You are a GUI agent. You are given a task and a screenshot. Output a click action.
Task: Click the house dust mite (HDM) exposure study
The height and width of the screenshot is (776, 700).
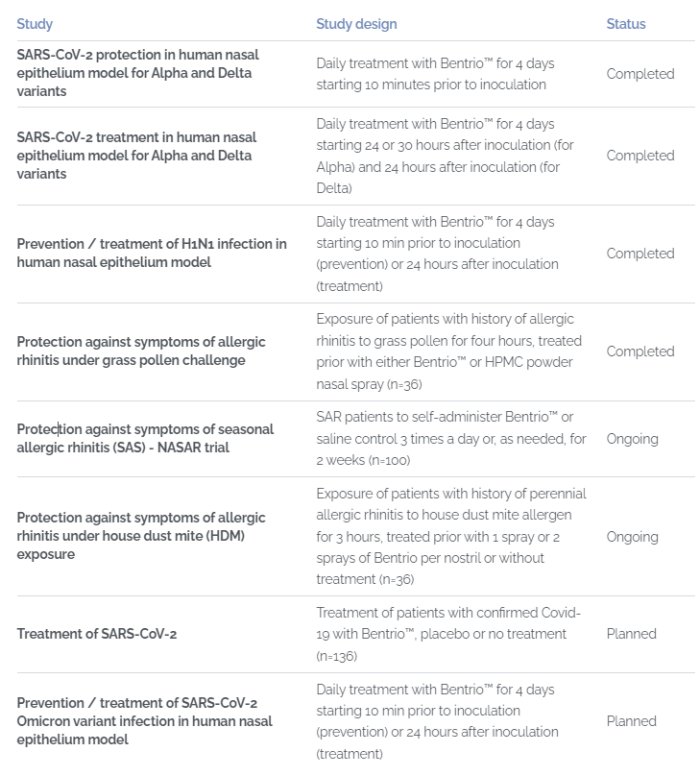coord(141,535)
